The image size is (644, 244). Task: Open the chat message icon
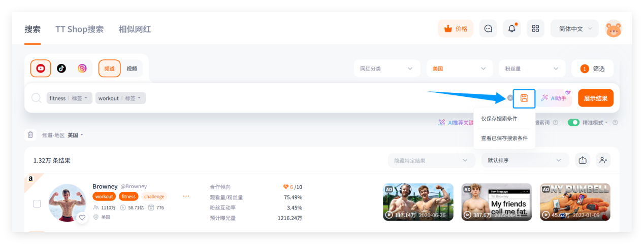488,29
